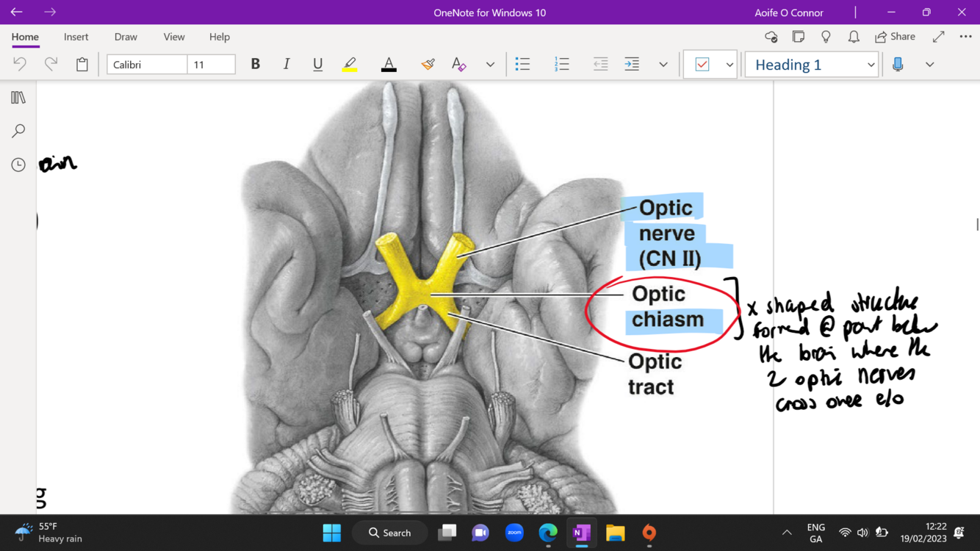This screenshot has width=980, height=551.
Task: Apply black font color
Action: [389, 64]
